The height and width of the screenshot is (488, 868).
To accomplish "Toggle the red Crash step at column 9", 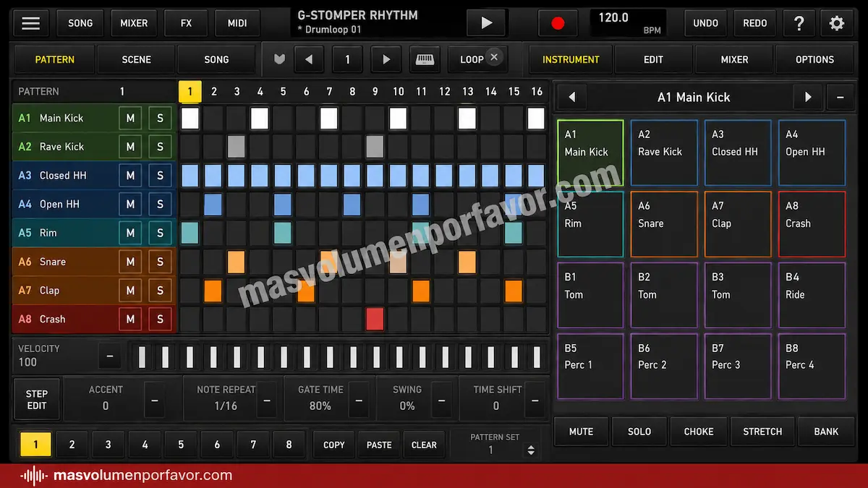I will click(375, 319).
